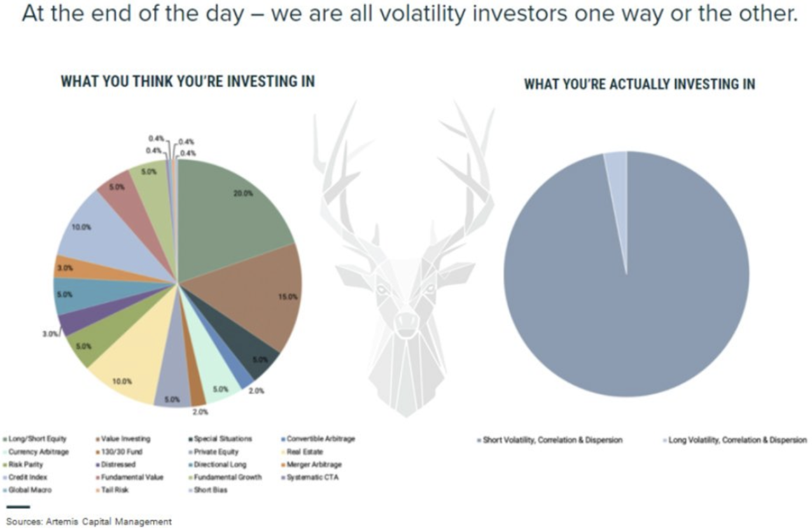This screenshot has width=812, height=531.
Task: Click the Convertible Arbitrage legend marker
Action: pyautogui.click(x=283, y=439)
